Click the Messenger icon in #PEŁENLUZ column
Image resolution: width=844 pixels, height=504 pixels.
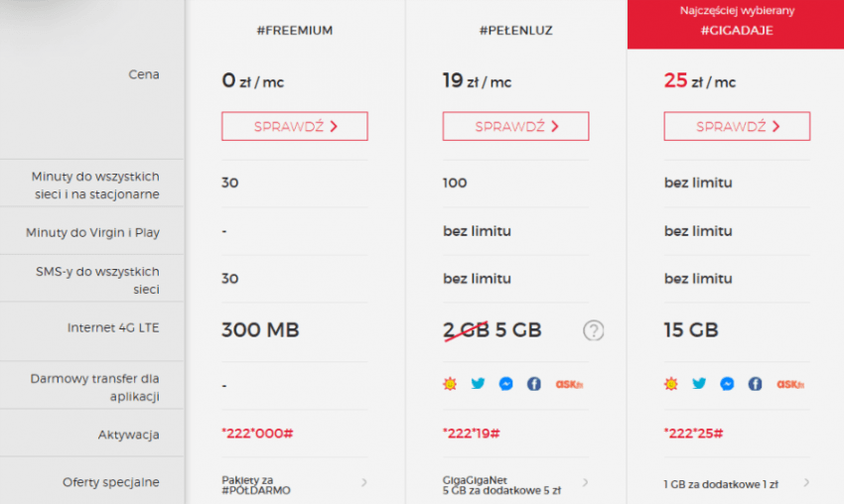(506, 384)
